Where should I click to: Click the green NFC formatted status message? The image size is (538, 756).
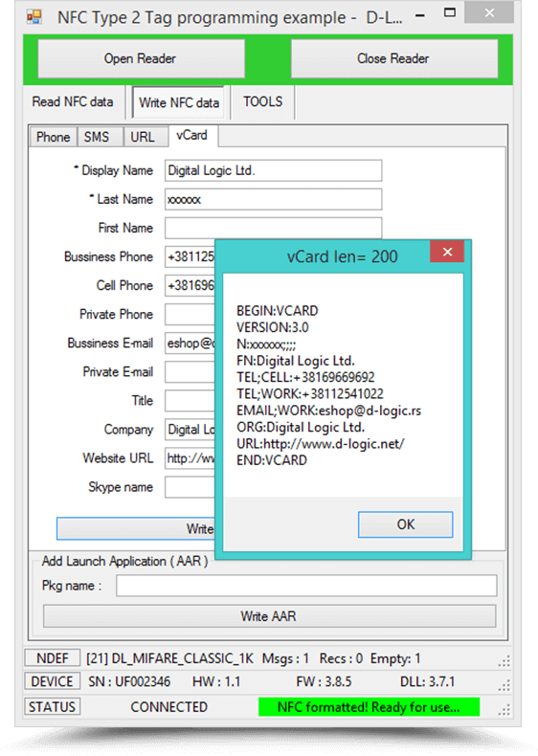[370, 707]
